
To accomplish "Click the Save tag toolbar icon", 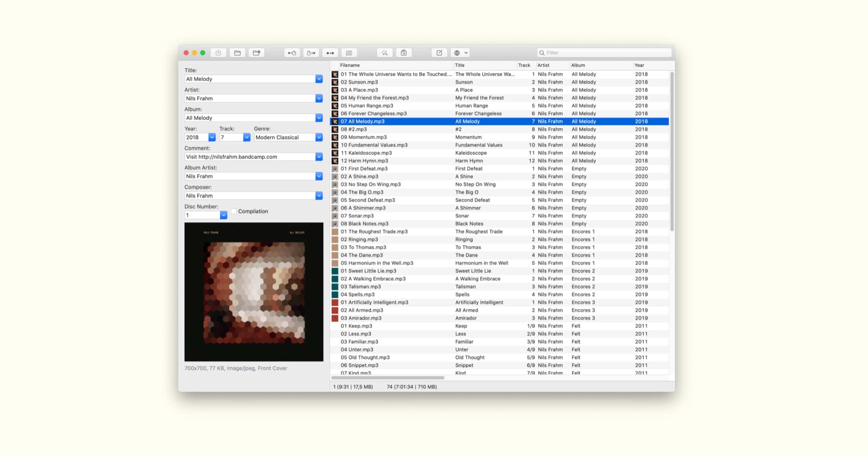I will (x=218, y=53).
